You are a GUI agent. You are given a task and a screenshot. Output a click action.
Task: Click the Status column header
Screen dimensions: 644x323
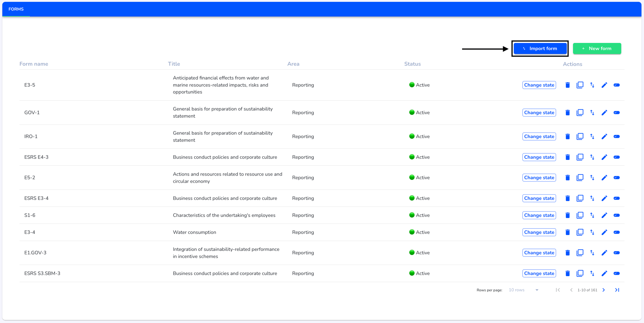(x=412, y=64)
